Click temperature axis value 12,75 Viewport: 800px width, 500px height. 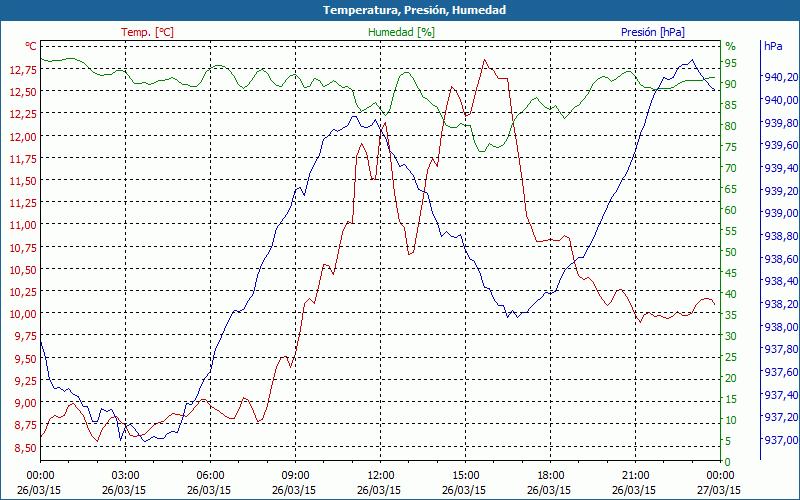23,69
